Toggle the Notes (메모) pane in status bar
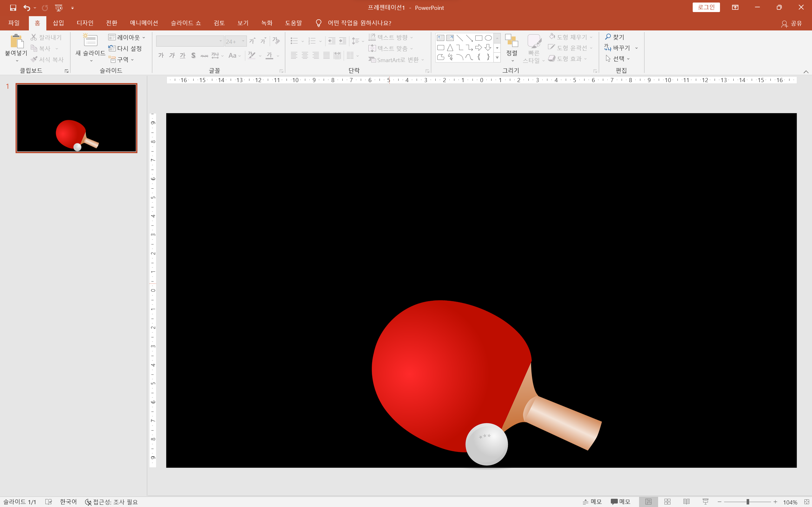Image resolution: width=812 pixels, height=507 pixels. pyautogui.click(x=592, y=502)
